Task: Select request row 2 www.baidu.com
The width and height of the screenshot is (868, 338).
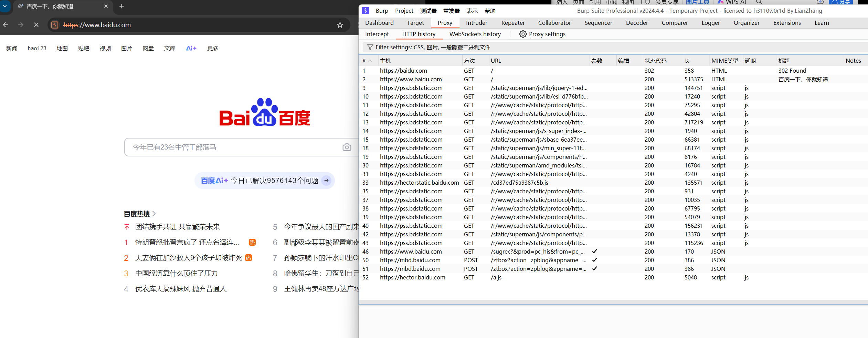Action: [x=613, y=79]
